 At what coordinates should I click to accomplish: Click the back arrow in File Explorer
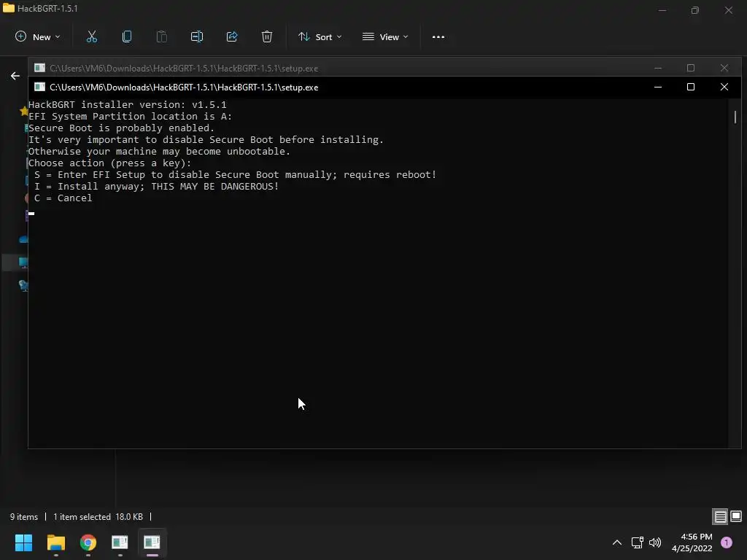coord(15,76)
